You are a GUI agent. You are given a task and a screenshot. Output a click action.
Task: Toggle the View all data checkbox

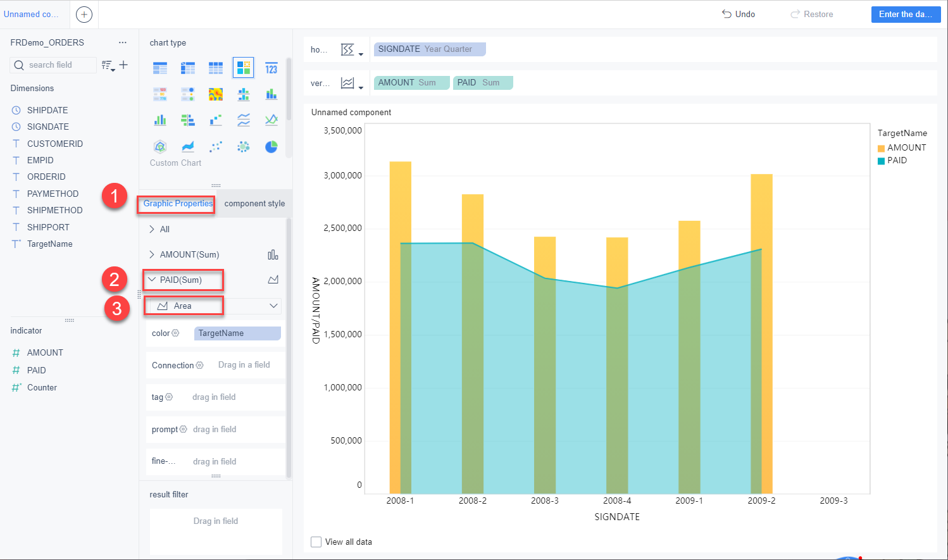[316, 542]
